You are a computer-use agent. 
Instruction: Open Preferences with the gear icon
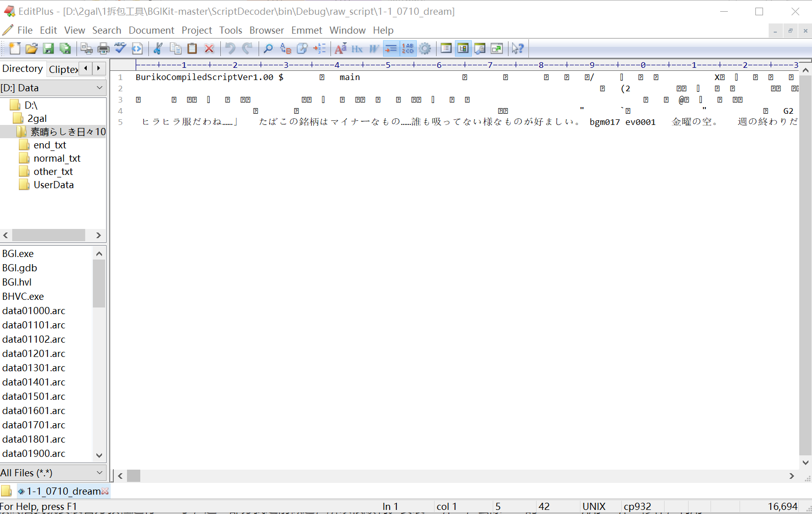(x=425, y=48)
